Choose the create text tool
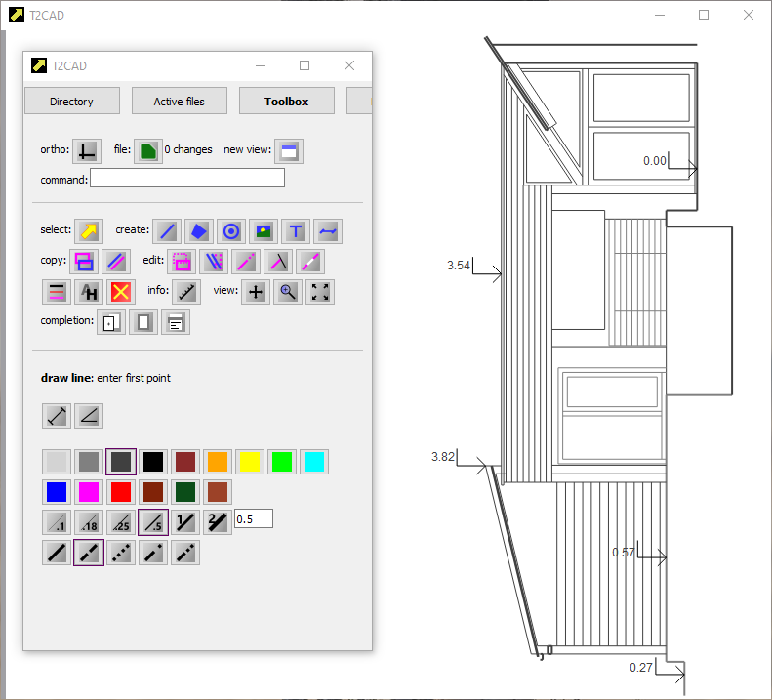772x700 pixels. pos(296,231)
